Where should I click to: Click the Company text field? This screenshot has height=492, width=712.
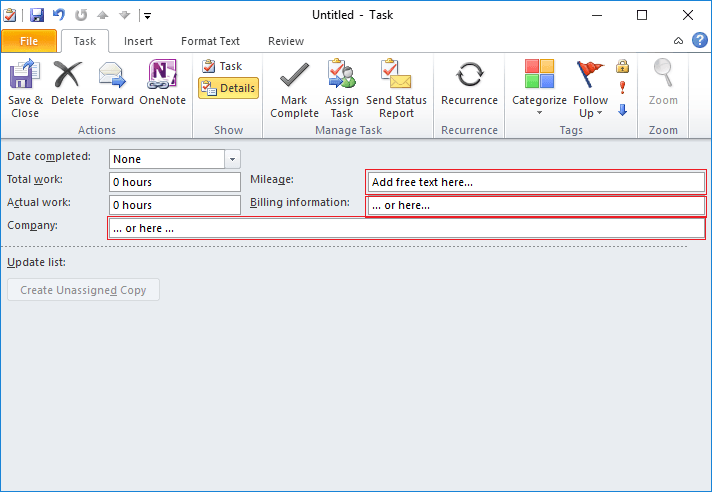pyautogui.click(x=406, y=228)
